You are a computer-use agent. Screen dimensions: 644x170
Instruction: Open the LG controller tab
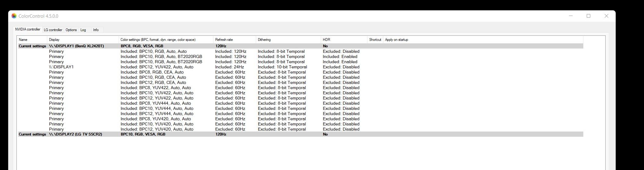pyautogui.click(x=53, y=30)
